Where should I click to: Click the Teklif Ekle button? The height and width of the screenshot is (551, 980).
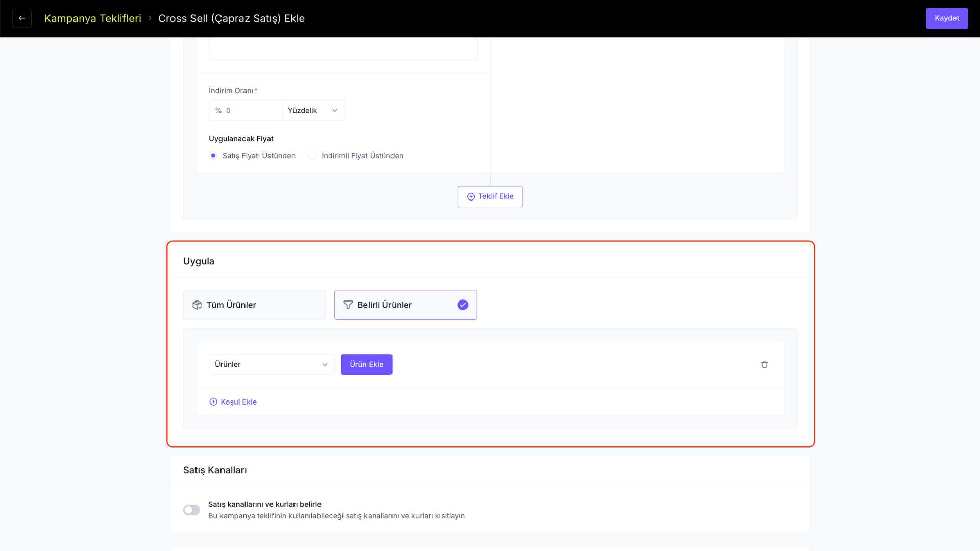490,196
